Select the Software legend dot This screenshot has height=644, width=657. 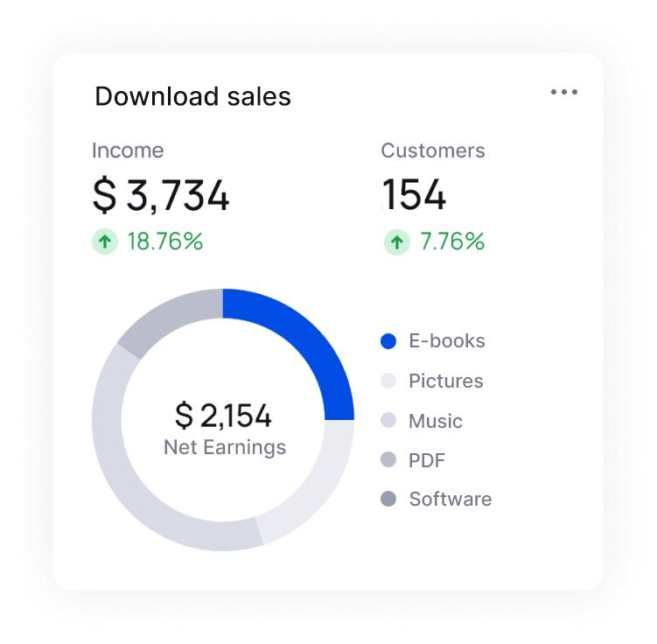(x=388, y=499)
